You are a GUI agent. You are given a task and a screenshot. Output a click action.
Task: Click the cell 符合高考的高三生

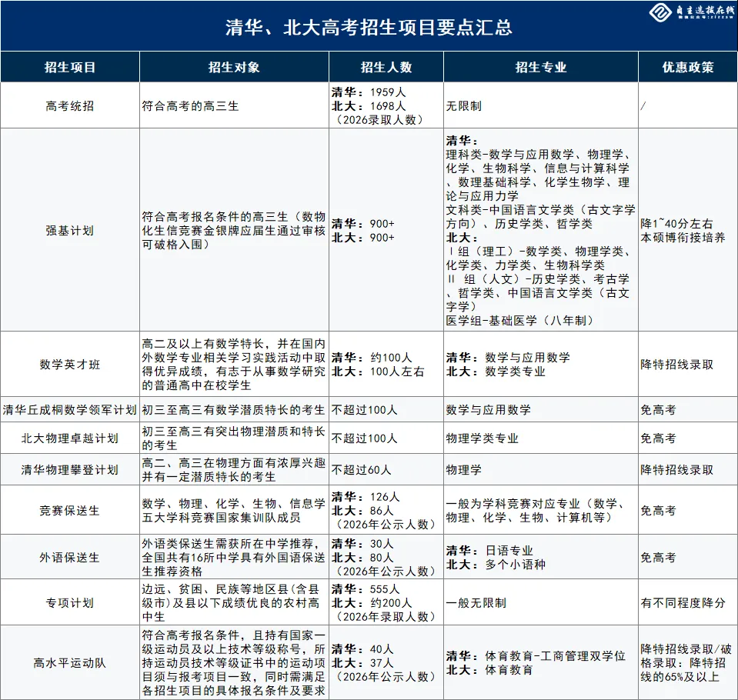pos(235,105)
